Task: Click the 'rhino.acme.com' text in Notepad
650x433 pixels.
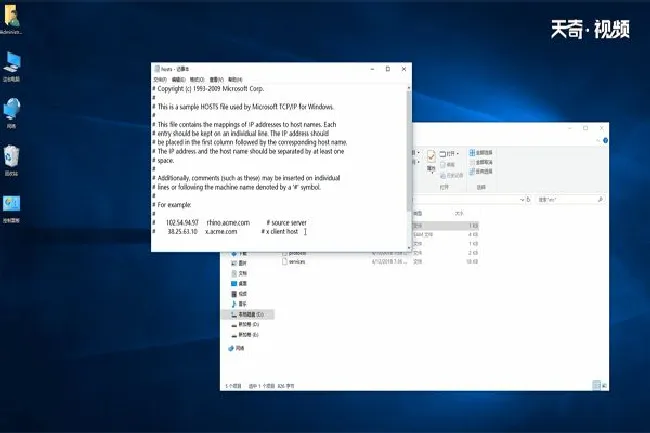Action: (x=228, y=223)
